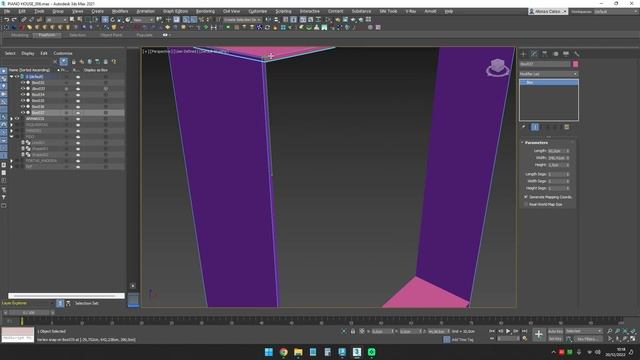Open the View reference coordinate dropdown
Viewport: 640px width, 360px height.
(143, 20)
